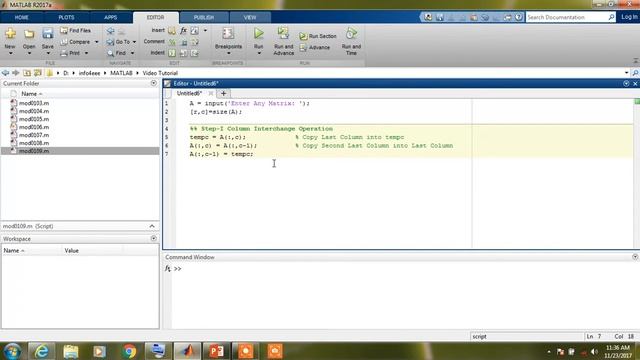Open Command Window actions menu

(x=635, y=257)
